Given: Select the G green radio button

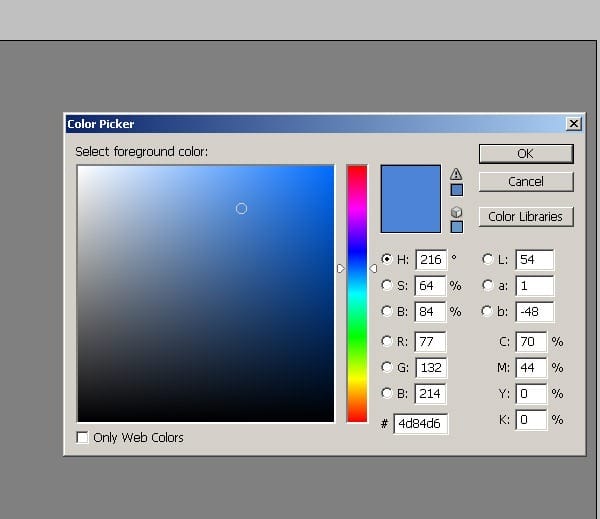Looking at the screenshot, I should click(x=387, y=367).
